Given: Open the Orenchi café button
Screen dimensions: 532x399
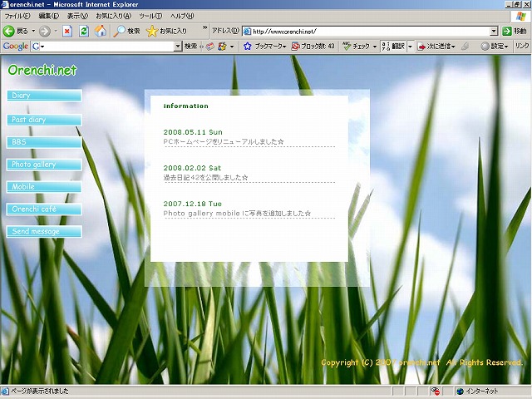Looking at the screenshot, I should click(x=44, y=209).
